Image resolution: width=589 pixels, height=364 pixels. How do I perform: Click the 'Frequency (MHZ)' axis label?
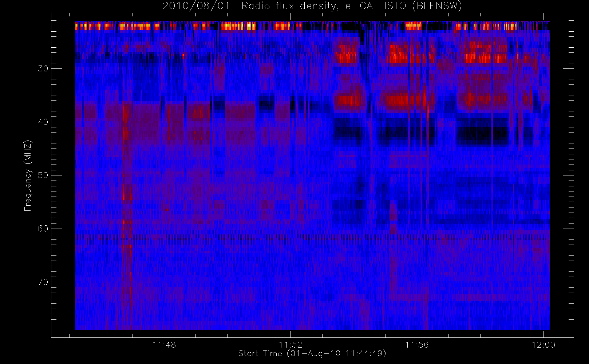point(28,175)
